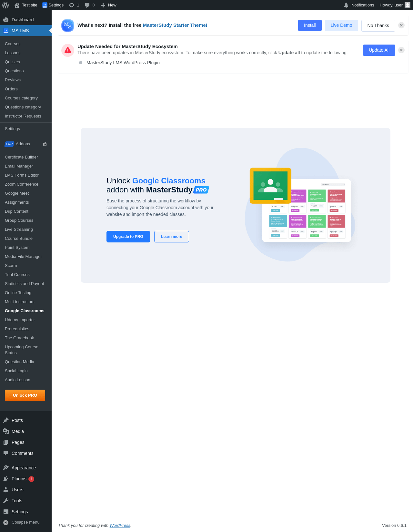This screenshot has width=413, height=532.
Task: Open Drip Content addon
Action: click(16, 211)
